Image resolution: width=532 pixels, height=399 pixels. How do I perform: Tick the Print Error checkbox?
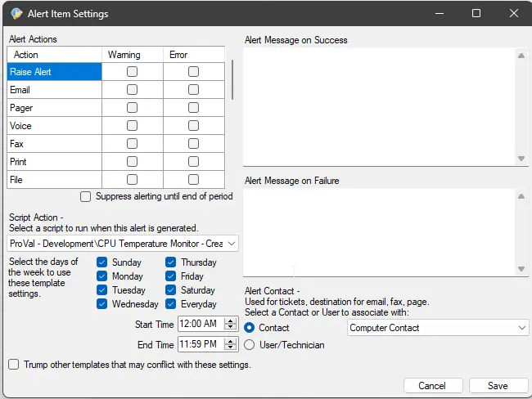point(193,161)
